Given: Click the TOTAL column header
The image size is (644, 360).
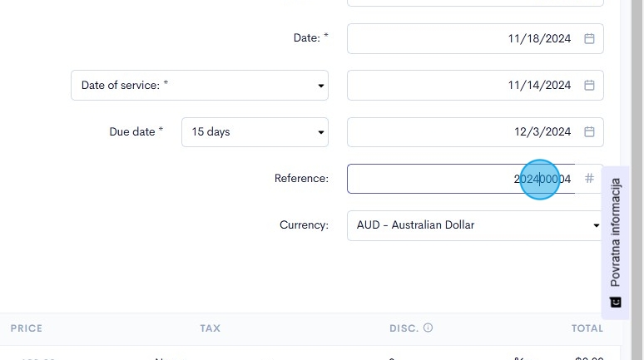Looking at the screenshot, I should click(587, 328).
